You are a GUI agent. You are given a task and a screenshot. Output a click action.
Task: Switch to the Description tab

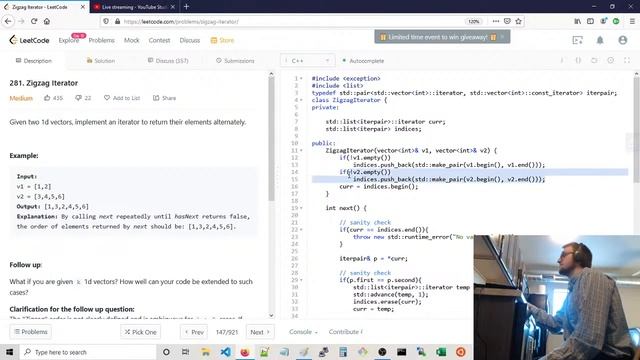[34, 60]
